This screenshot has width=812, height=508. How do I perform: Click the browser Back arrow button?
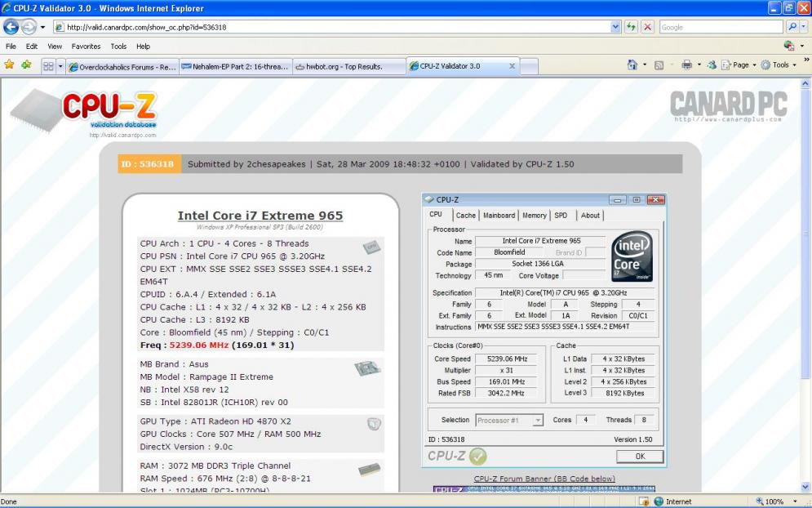(11, 27)
